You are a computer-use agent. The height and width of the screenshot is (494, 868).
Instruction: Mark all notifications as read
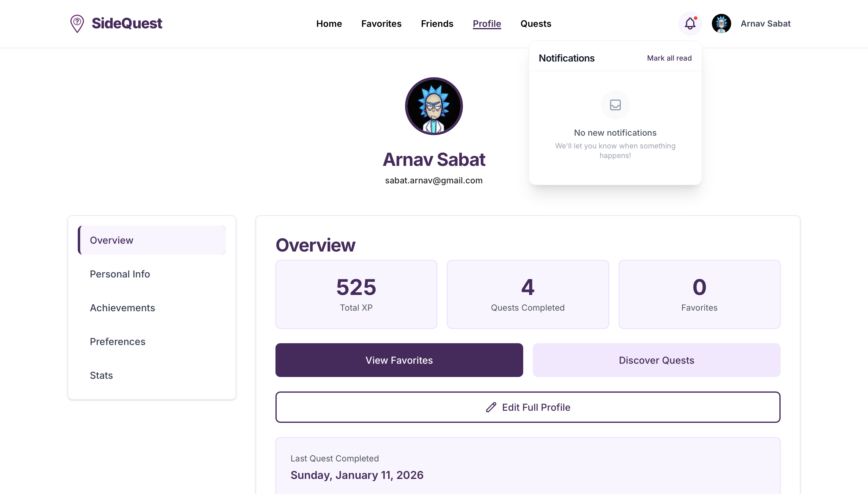pos(669,58)
